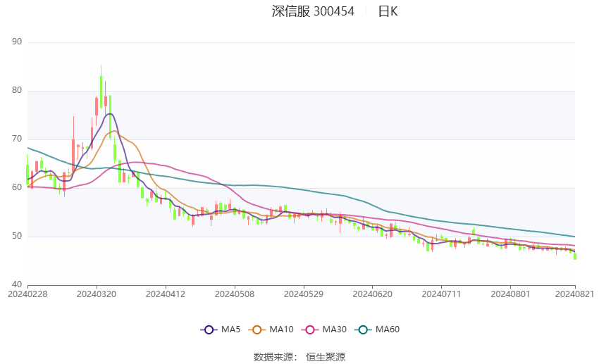
Task: Click the x-axis date 20240801
Action: [x=510, y=294]
